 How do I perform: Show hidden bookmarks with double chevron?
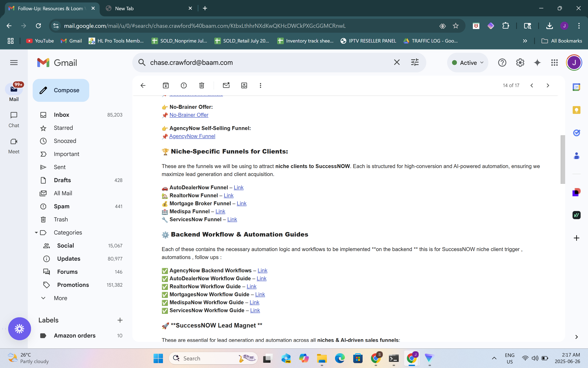pos(525,41)
